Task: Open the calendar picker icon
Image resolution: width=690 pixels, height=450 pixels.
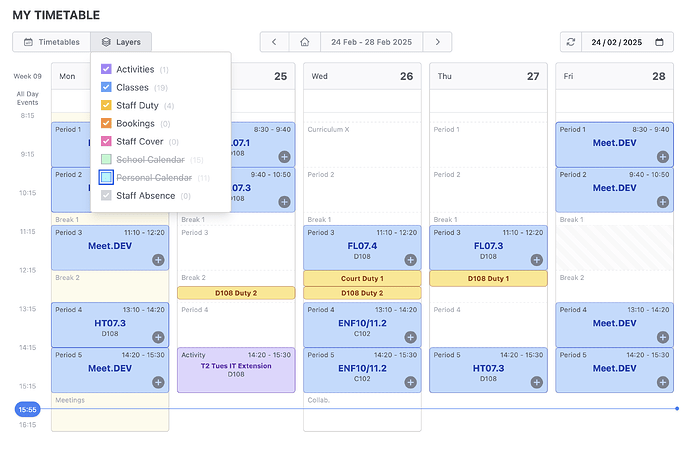Action: [659, 42]
